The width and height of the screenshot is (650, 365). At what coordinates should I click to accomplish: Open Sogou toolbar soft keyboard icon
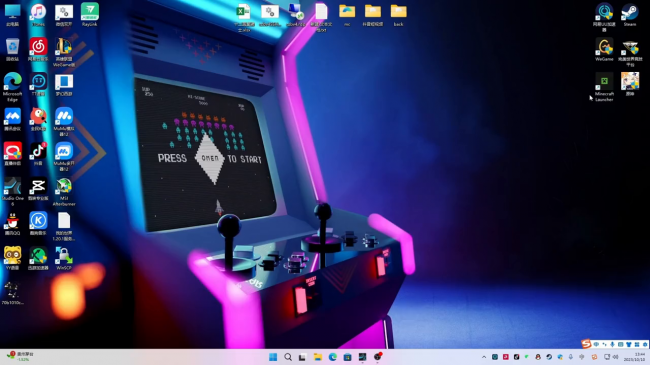click(621, 344)
